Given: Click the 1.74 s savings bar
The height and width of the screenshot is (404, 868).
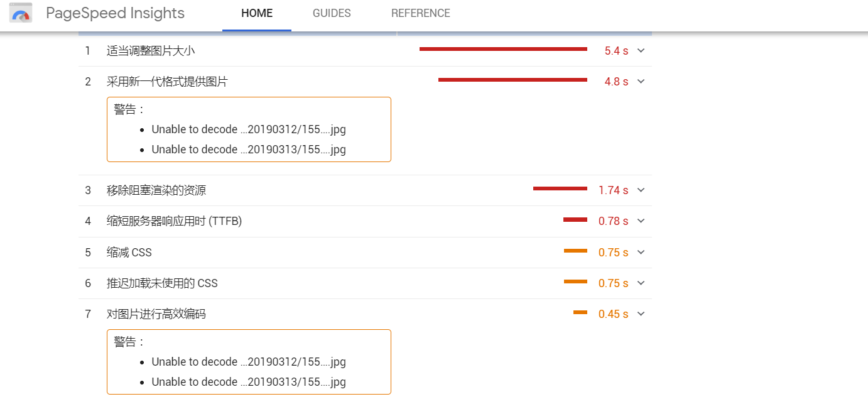Looking at the screenshot, I should (x=560, y=188).
